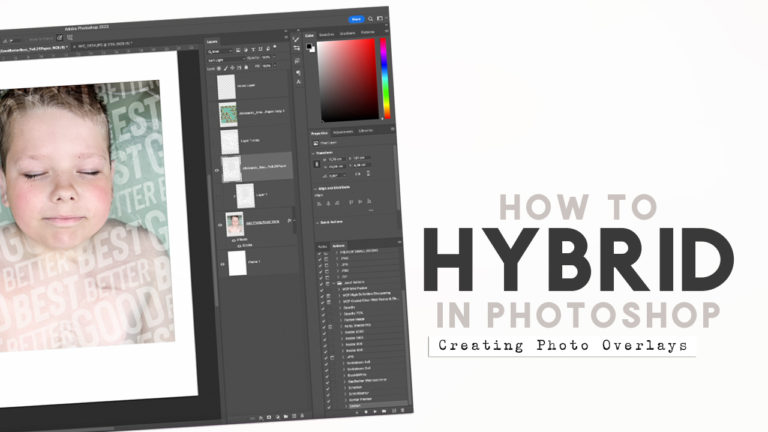Pick a shade in the red color field
768x432 pixels.
click(x=347, y=80)
